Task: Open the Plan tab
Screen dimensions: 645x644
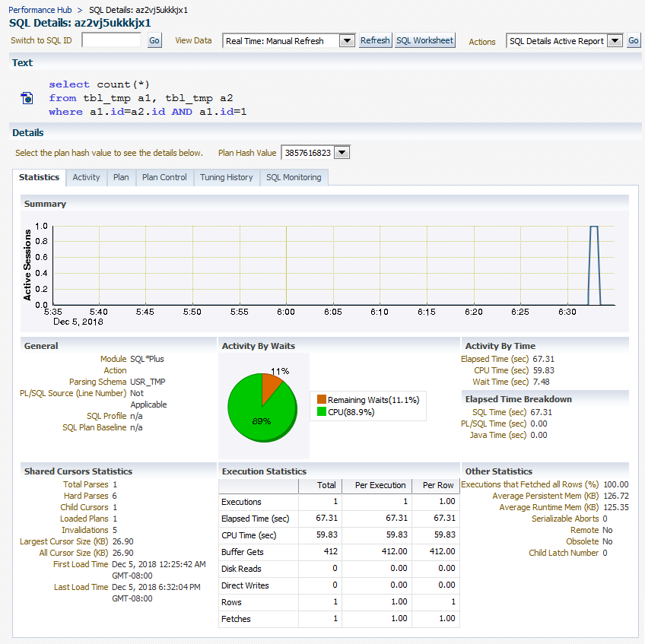Action: (121, 177)
